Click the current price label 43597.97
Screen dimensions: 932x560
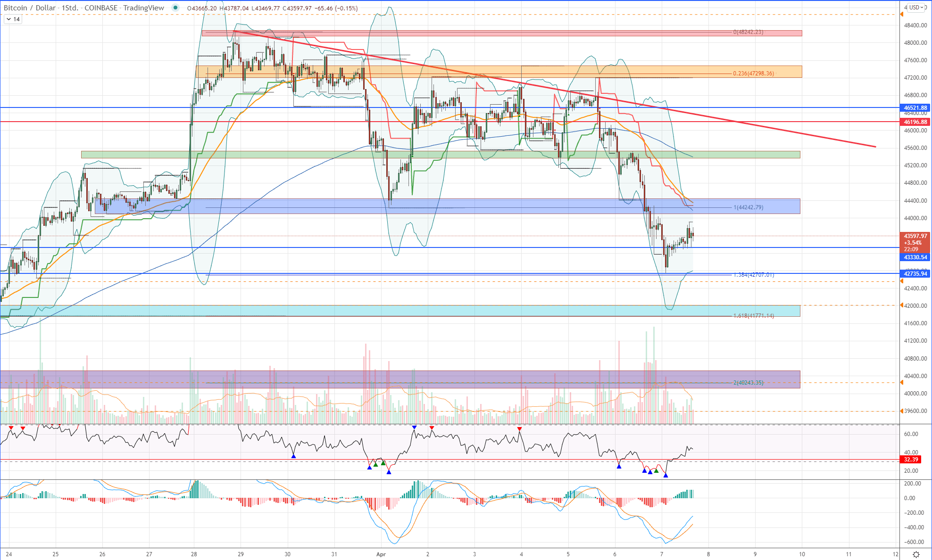point(915,236)
